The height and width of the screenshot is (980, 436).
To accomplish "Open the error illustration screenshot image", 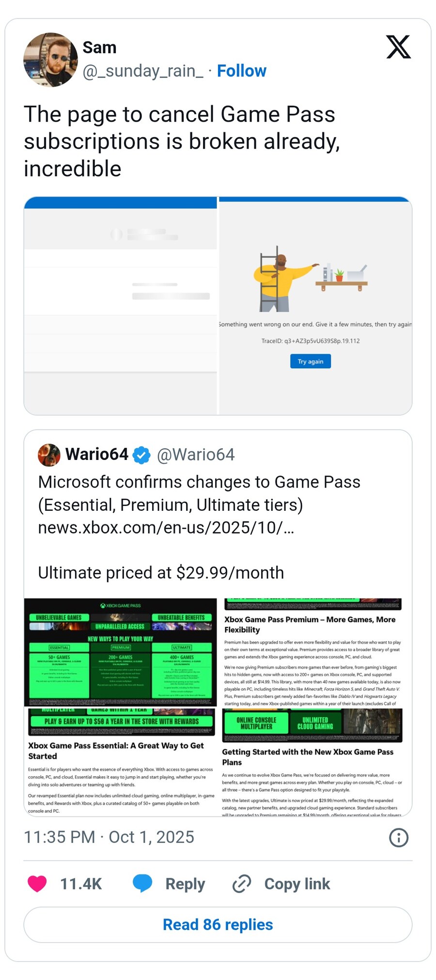I will (315, 306).
